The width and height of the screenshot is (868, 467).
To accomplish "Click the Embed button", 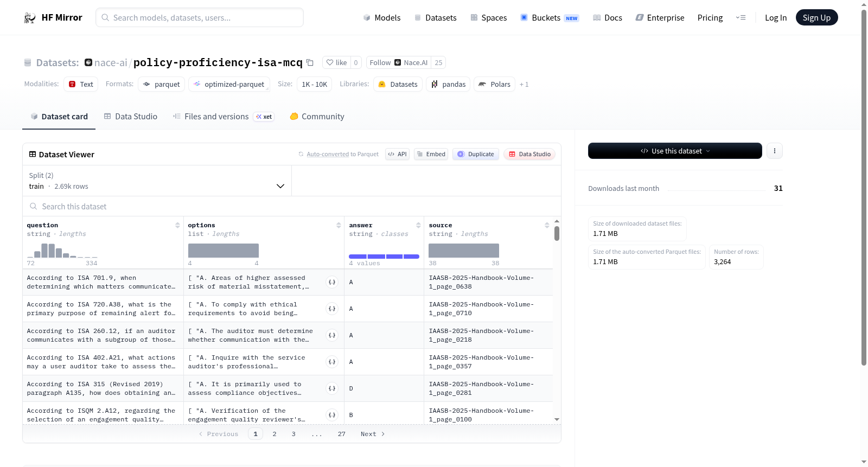I will click(431, 154).
